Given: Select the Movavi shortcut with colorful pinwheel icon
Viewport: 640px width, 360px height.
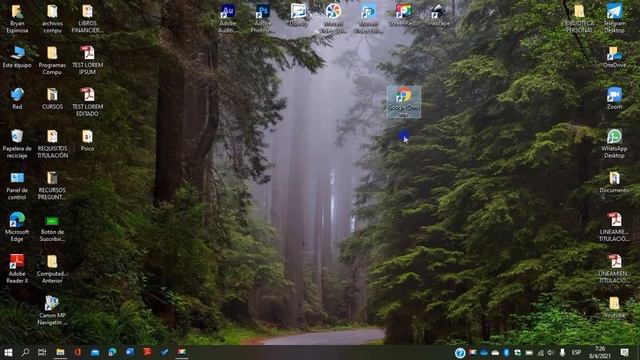Looking at the screenshot, I should 333,18.
